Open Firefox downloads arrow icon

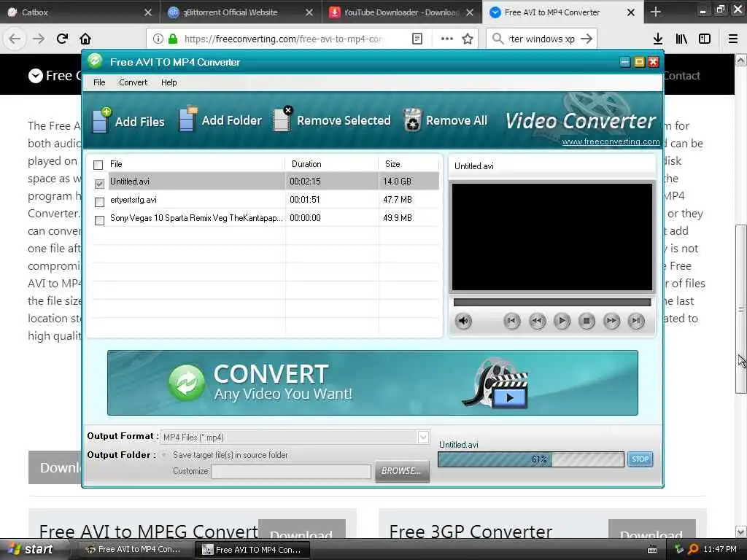[x=658, y=39]
